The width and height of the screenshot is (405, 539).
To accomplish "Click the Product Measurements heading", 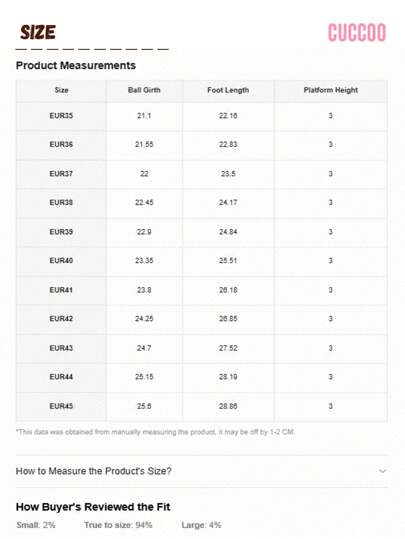I will click(x=76, y=65).
